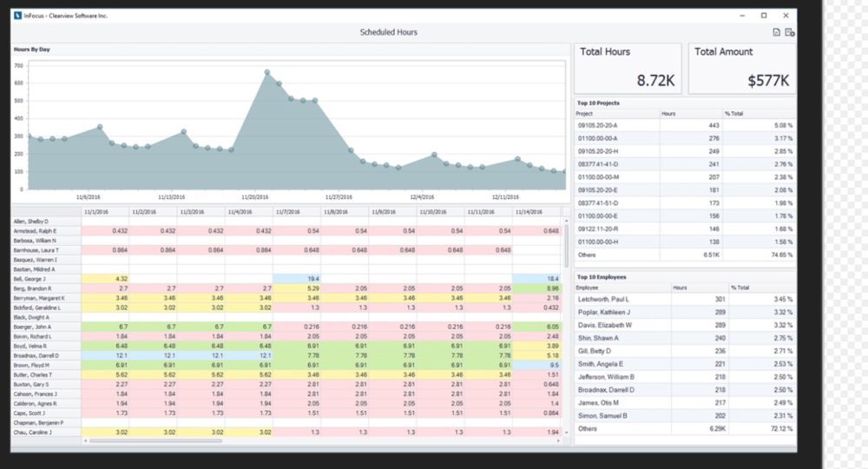Maximize the InFocus window
Viewport: 868px width, 469px height.
(763, 16)
